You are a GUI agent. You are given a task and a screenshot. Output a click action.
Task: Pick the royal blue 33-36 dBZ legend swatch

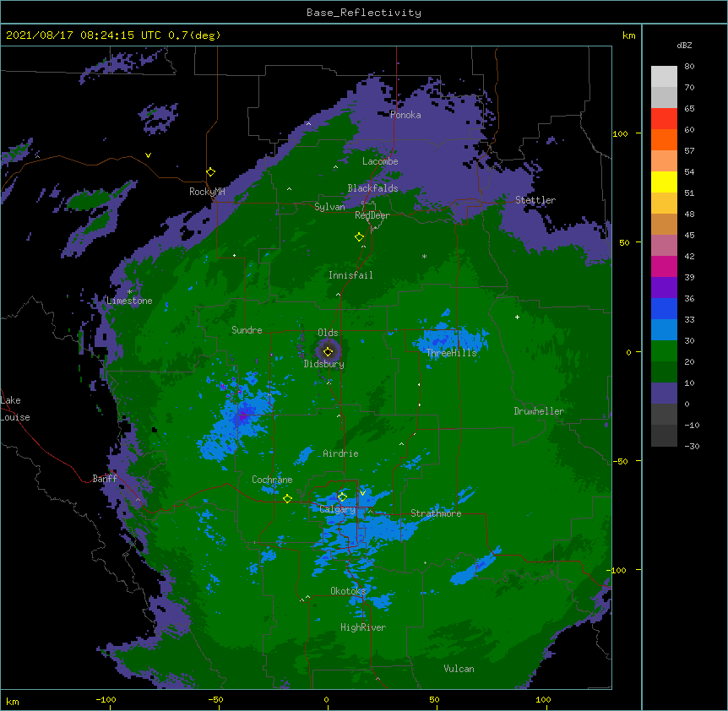click(x=664, y=309)
